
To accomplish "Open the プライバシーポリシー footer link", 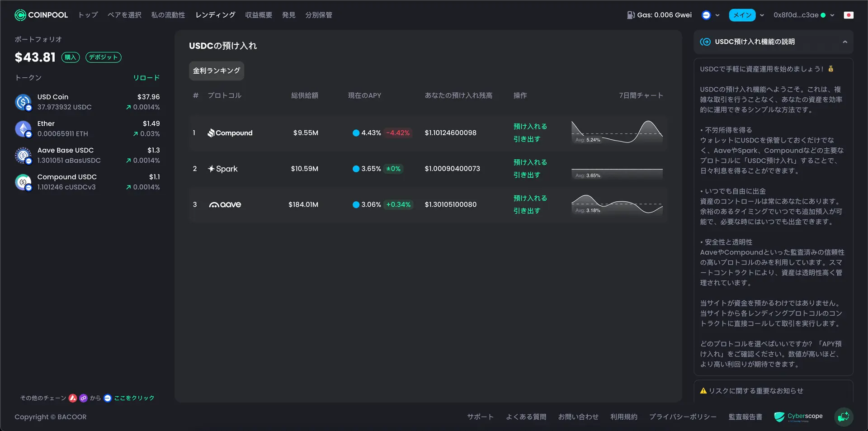I will [x=683, y=417].
